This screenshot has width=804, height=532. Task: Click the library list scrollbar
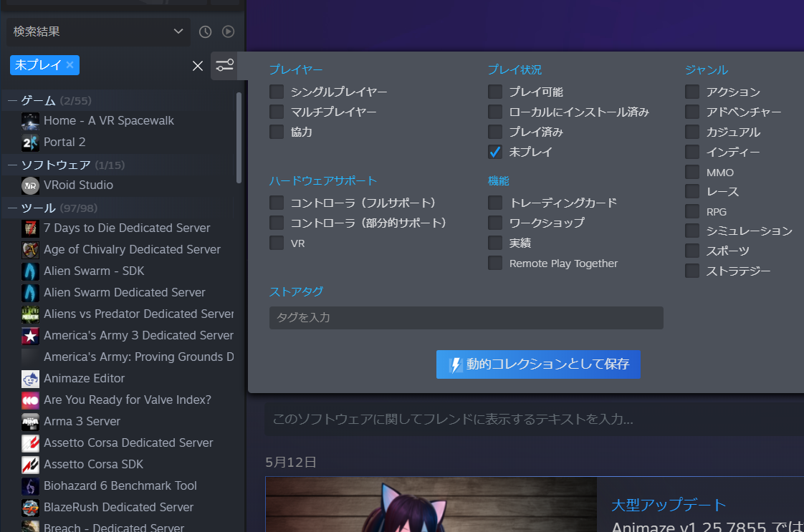pyautogui.click(x=239, y=137)
